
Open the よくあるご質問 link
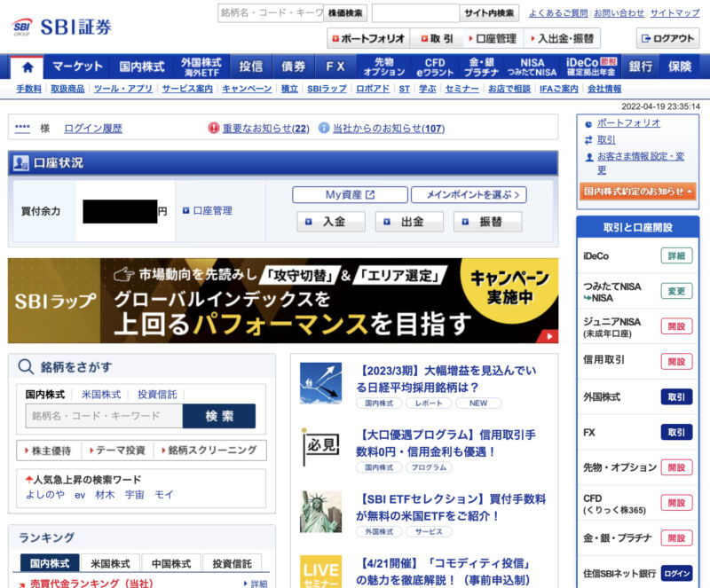coord(558,13)
